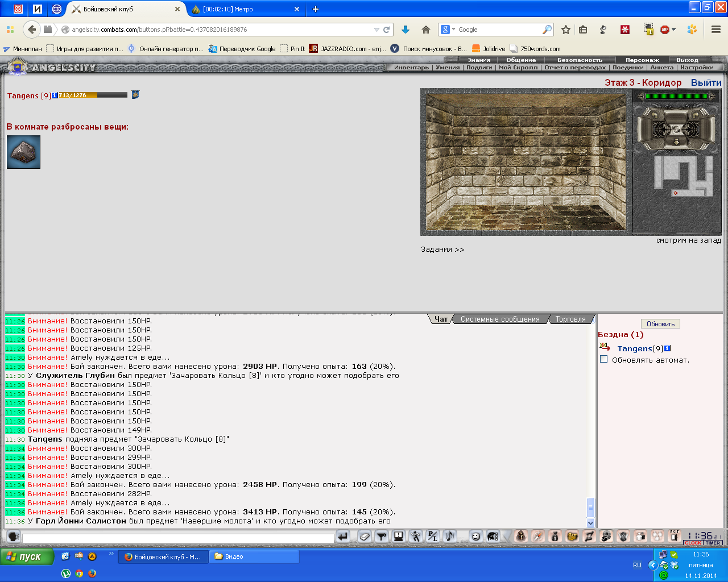The width and height of the screenshot is (728, 582).
Task: Open the Переводчик Google bookmark
Action: [x=242, y=49]
